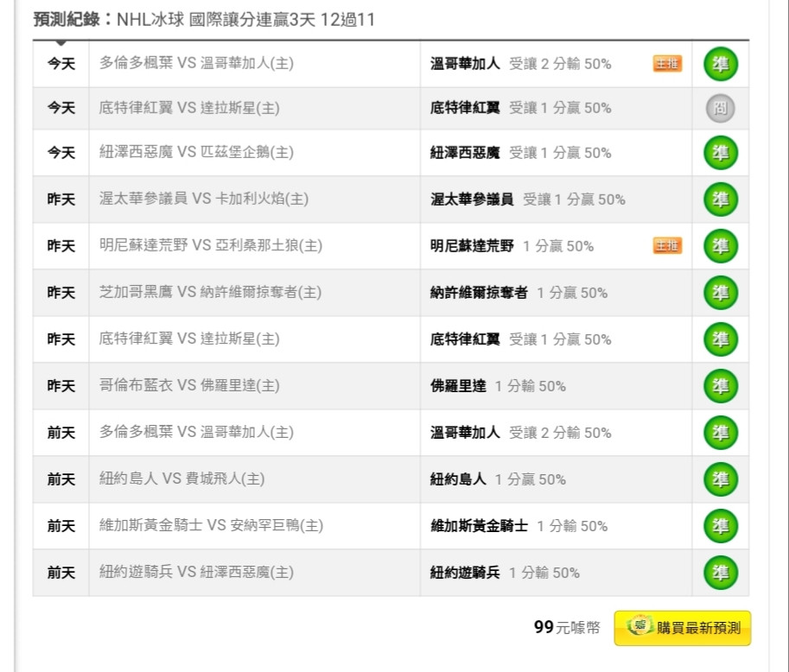Click today's prediction 溫哥華加人 受讓 2 分輸 50%
This screenshot has width=789, height=672.
pos(521,64)
